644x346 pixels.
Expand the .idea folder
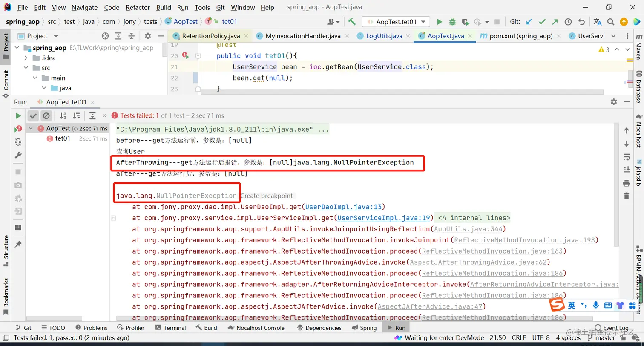click(x=26, y=58)
